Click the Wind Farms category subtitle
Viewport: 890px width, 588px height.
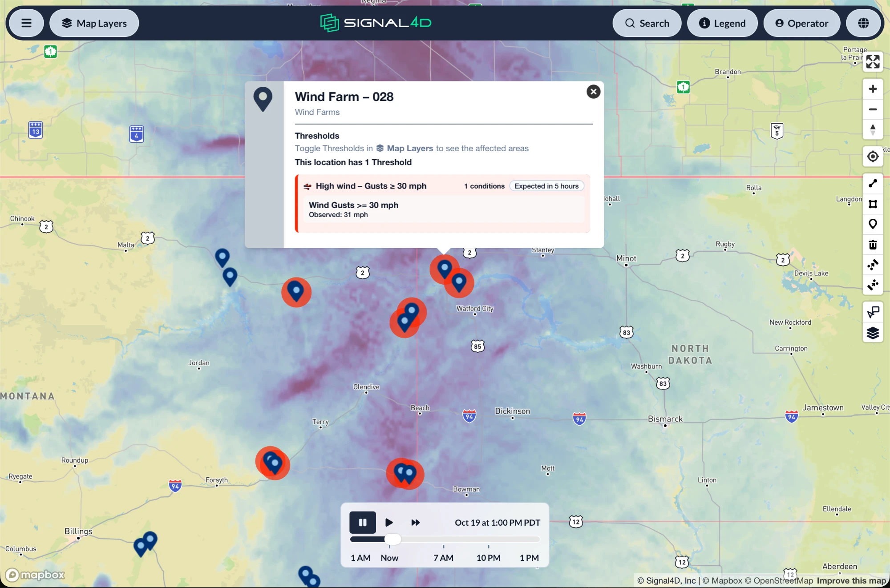pyautogui.click(x=317, y=112)
